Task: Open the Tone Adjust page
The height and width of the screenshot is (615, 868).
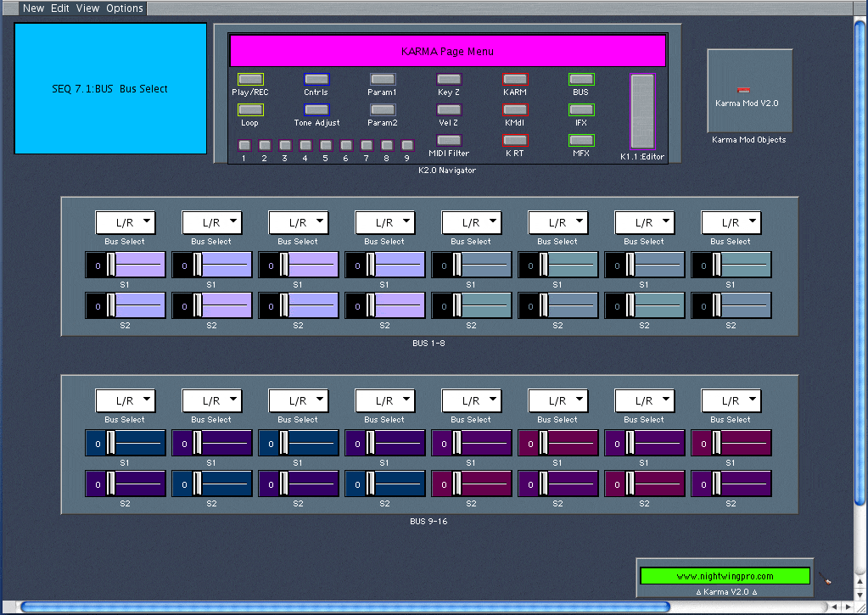Action: tap(316, 110)
